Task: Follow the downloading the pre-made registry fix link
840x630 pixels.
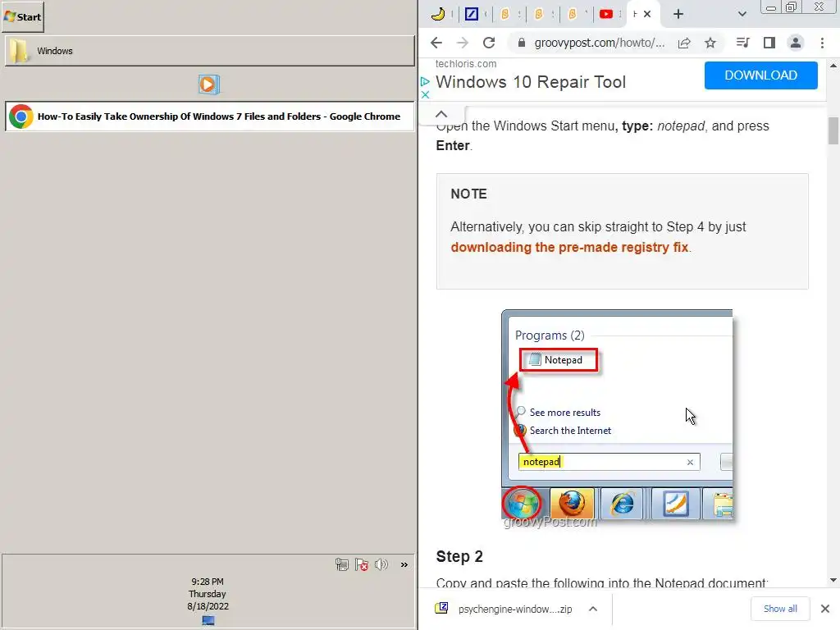Action: (x=569, y=247)
